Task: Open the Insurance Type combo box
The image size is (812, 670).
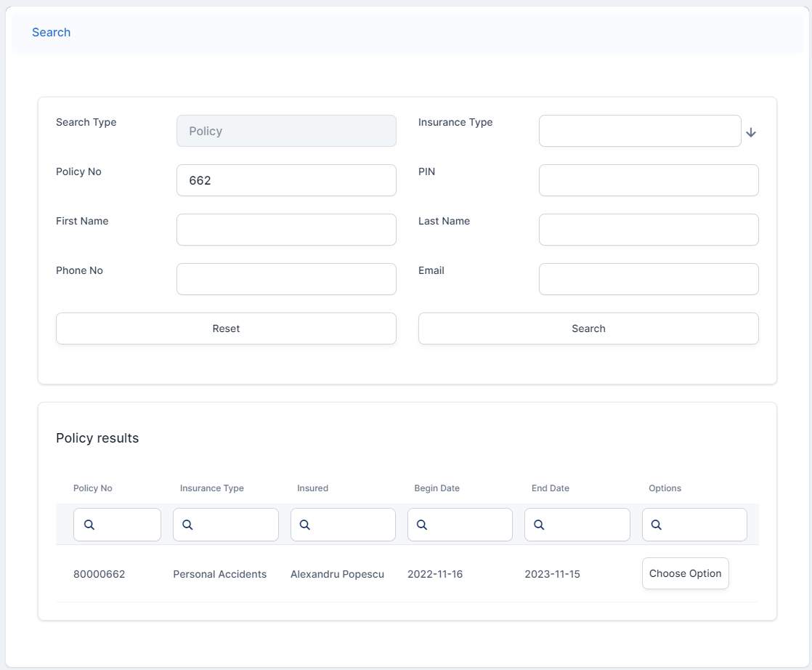Action: pyautogui.click(x=639, y=131)
